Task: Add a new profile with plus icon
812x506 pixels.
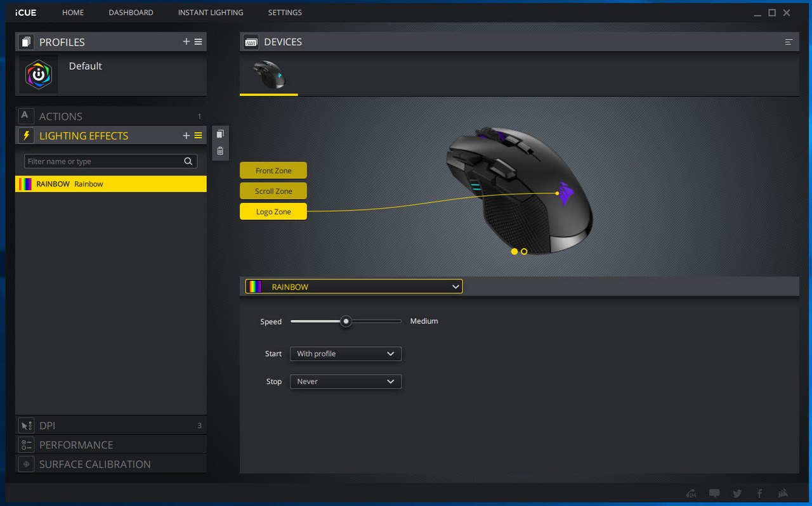Action: [186, 42]
